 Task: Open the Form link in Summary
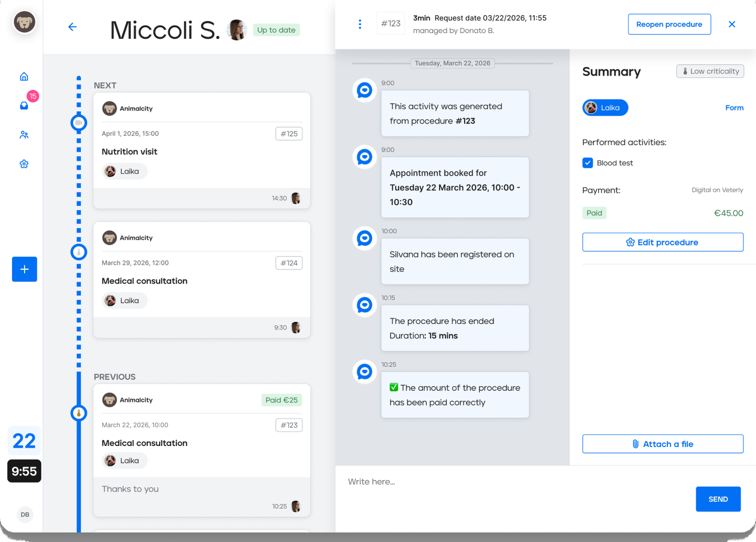point(734,108)
